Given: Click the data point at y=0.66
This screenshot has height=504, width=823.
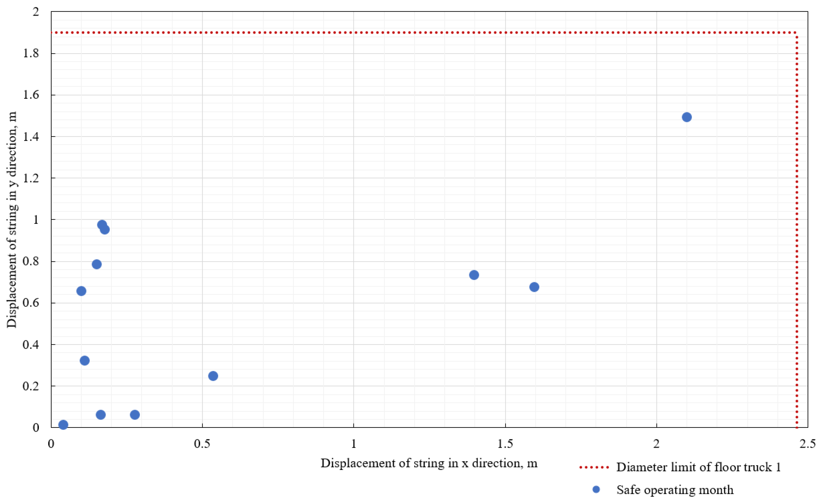Looking at the screenshot, I should (x=81, y=291).
